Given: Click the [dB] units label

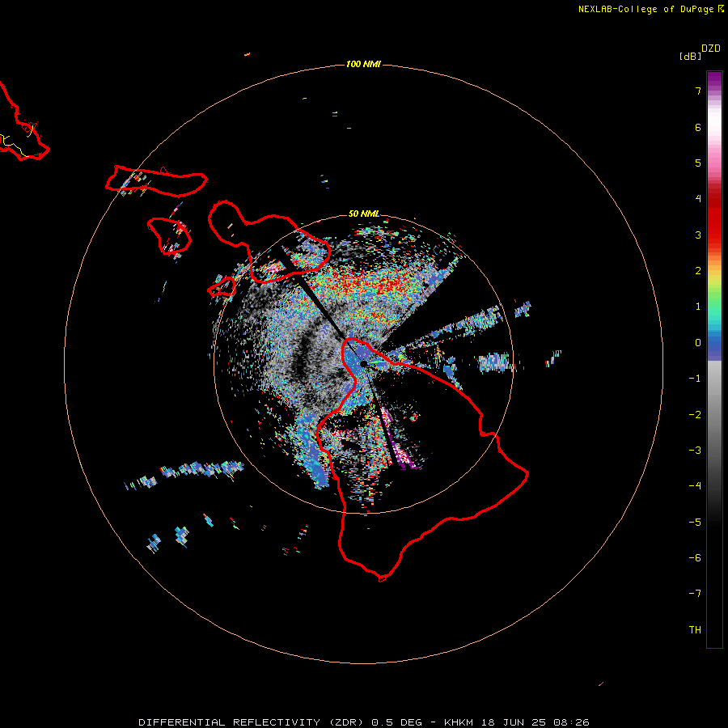Looking at the screenshot, I should pos(690,56).
